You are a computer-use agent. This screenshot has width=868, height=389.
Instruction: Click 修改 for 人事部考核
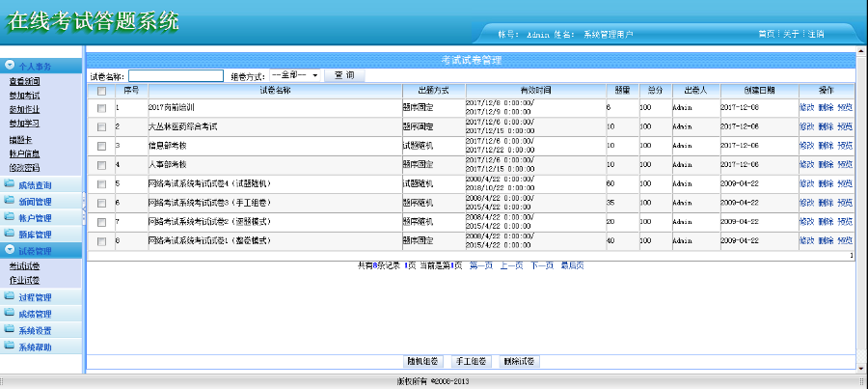tap(806, 164)
